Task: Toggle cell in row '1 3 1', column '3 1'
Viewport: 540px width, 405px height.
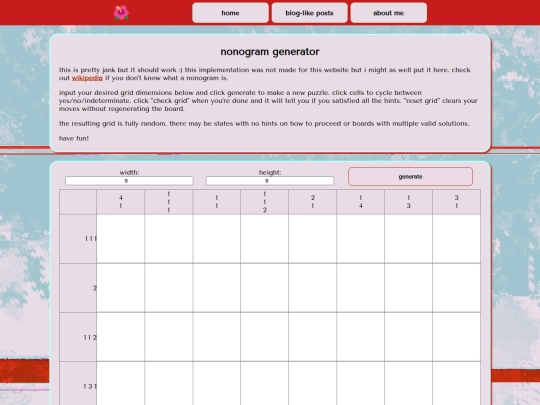Action: pos(456,383)
